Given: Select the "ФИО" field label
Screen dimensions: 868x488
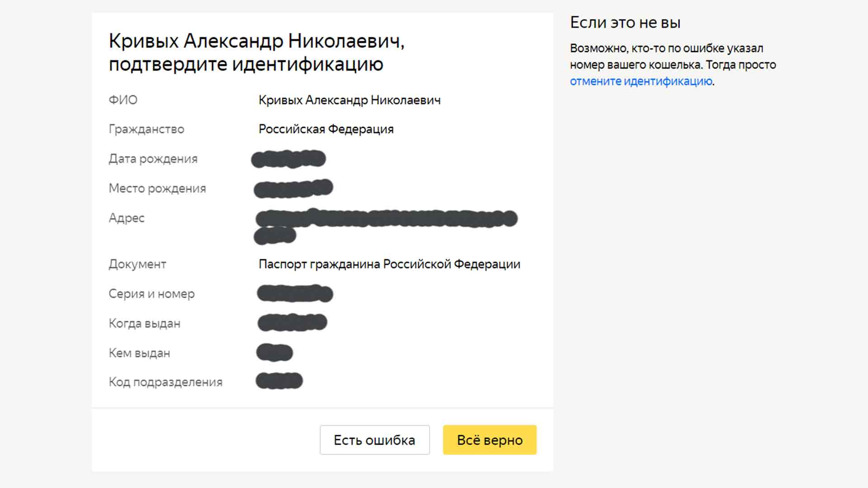Looking at the screenshot, I should point(123,100).
